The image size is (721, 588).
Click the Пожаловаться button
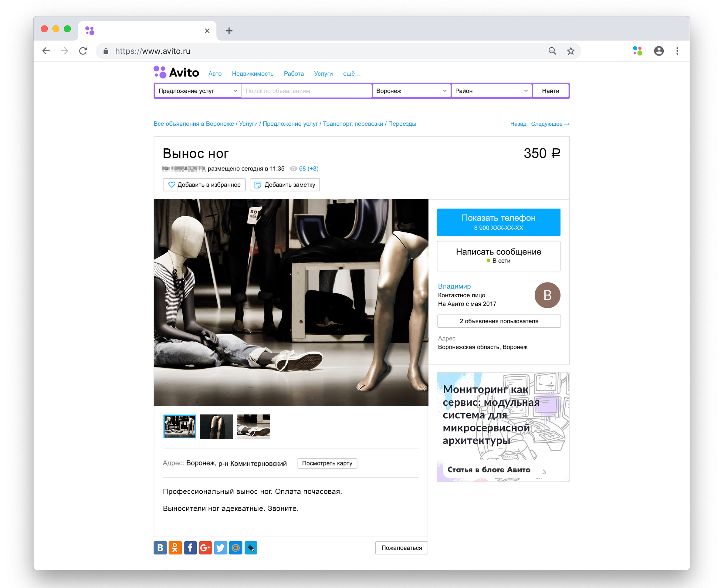(x=401, y=548)
